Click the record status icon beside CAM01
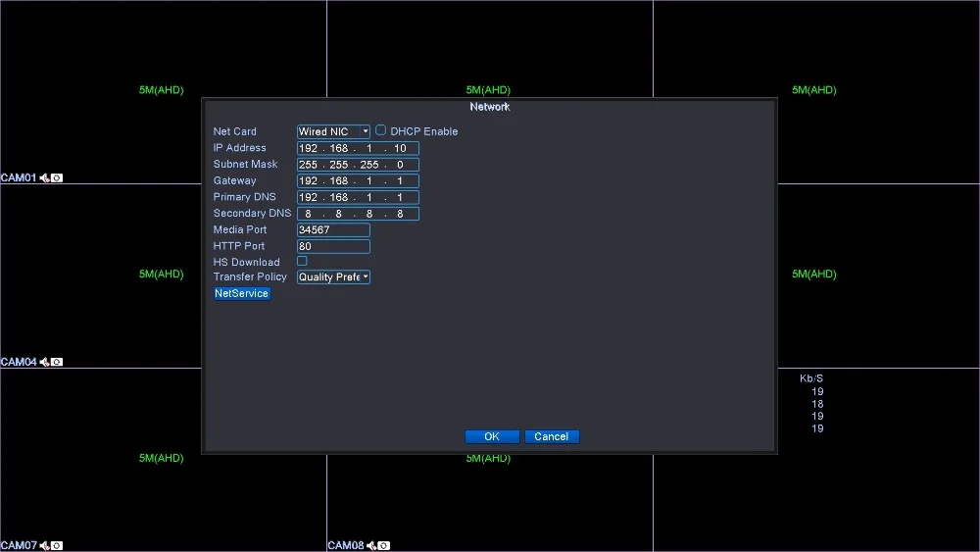The width and height of the screenshot is (980, 552). coord(57,178)
